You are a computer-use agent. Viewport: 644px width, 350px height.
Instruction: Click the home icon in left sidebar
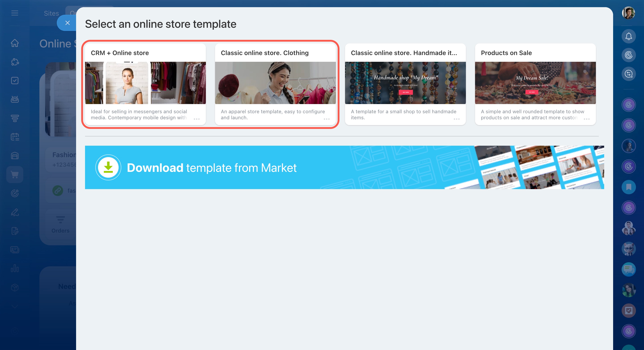coord(15,43)
